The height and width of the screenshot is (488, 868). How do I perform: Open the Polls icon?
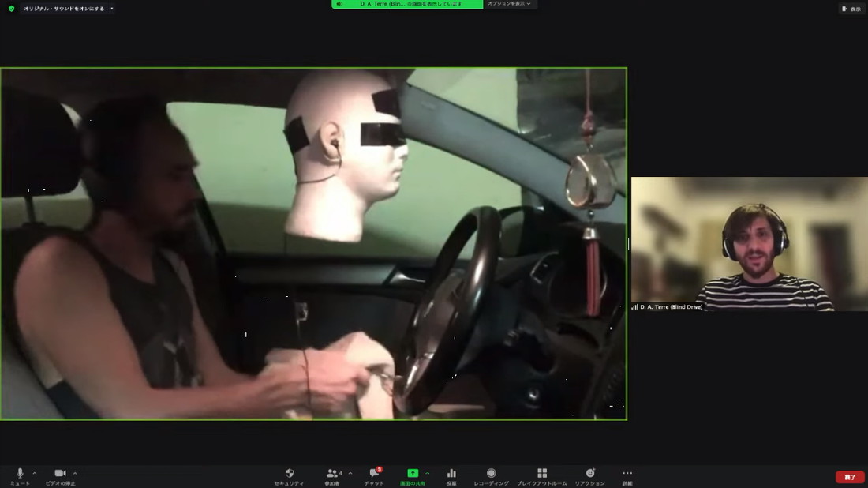tap(451, 475)
